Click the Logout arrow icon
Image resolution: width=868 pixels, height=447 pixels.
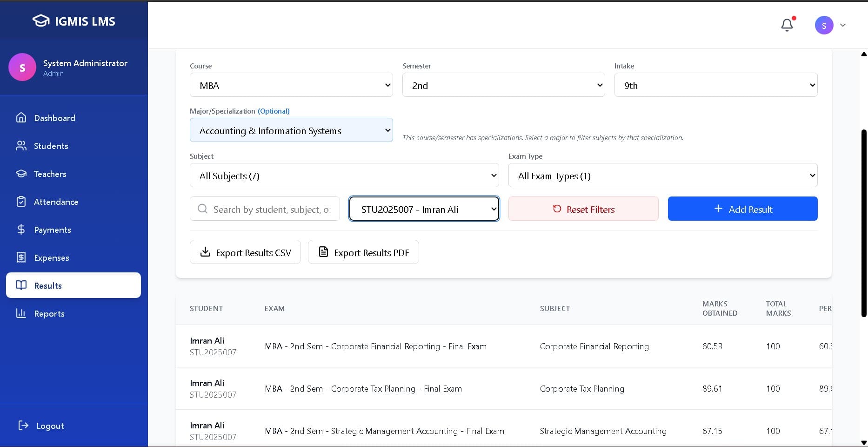coord(23,425)
